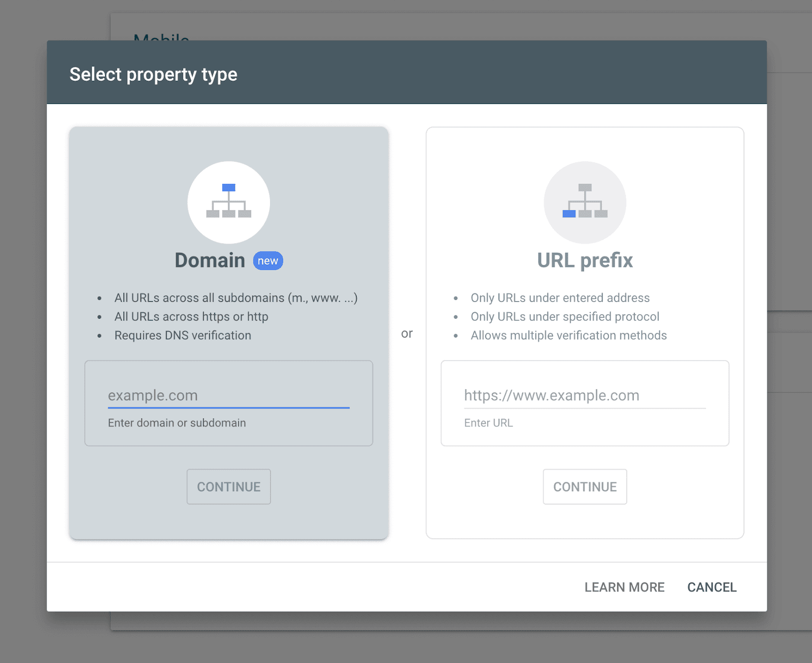Dismiss dialog with CANCEL button
Image resolution: width=812 pixels, height=663 pixels.
coord(712,587)
